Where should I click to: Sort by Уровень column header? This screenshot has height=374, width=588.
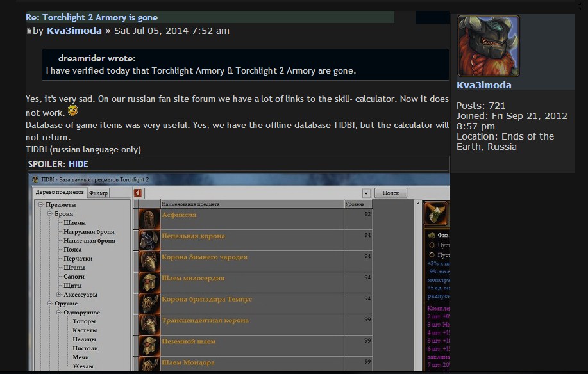point(358,204)
